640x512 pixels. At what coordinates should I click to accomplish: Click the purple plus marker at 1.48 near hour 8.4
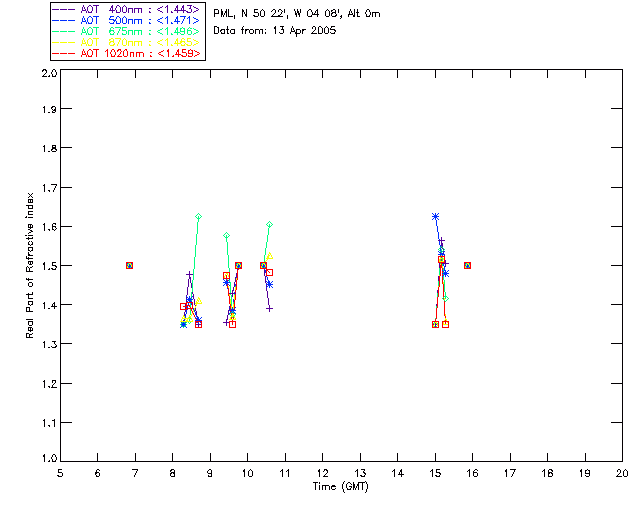point(189,274)
